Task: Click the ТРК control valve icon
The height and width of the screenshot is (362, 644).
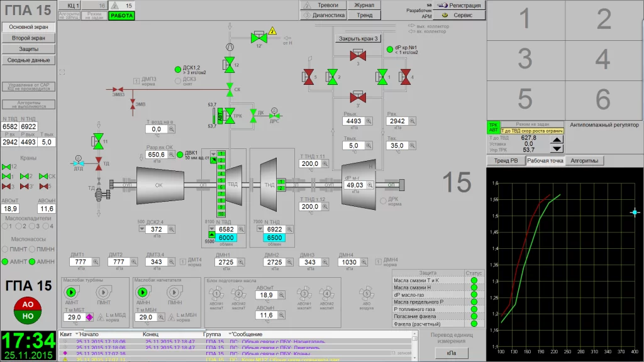Action: click(x=229, y=116)
